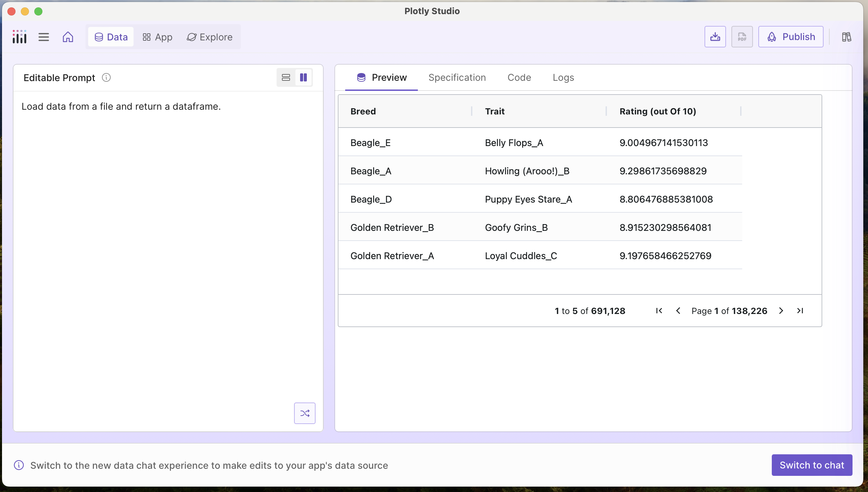Open the documentation book icon
This screenshot has height=492, width=868.
coord(846,36)
